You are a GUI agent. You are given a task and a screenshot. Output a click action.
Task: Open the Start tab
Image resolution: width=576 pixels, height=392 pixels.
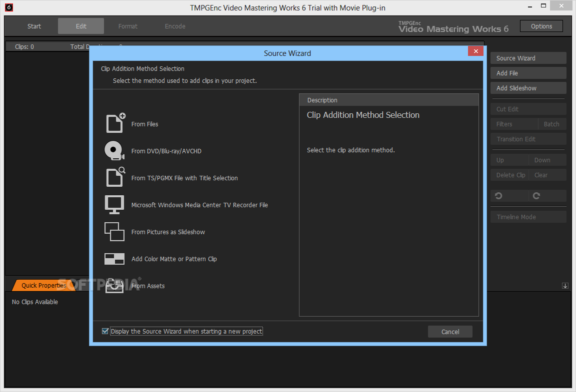tap(34, 26)
